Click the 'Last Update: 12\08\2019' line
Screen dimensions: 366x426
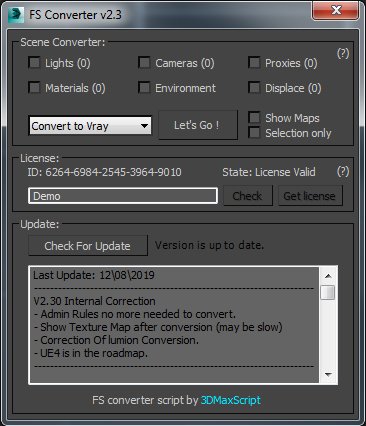[x=94, y=275]
